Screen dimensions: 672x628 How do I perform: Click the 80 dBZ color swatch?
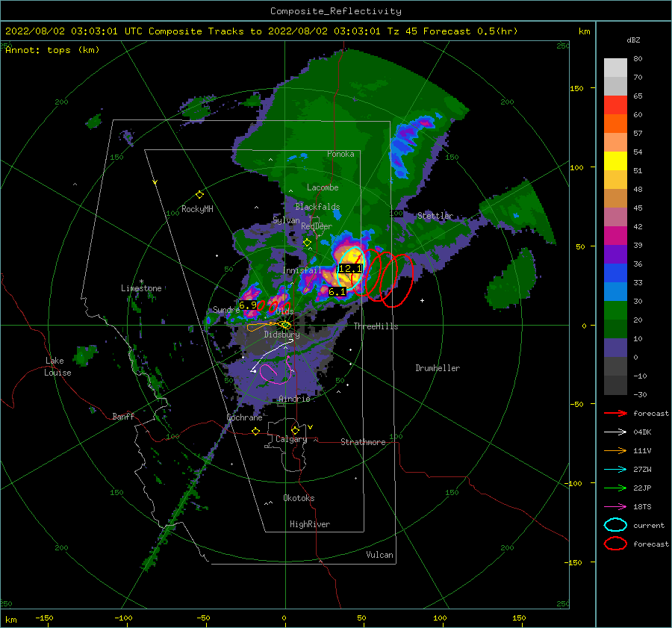(x=615, y=67)
